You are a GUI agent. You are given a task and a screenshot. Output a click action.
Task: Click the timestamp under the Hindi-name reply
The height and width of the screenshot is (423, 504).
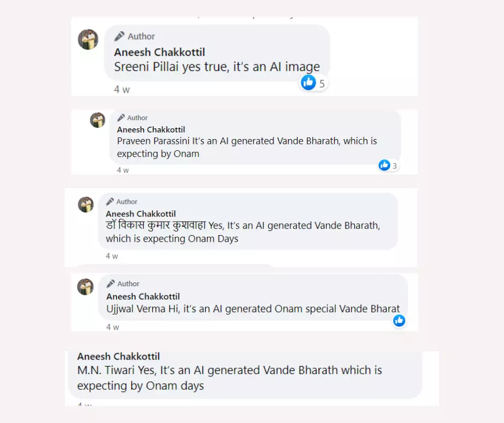point(112,256)
